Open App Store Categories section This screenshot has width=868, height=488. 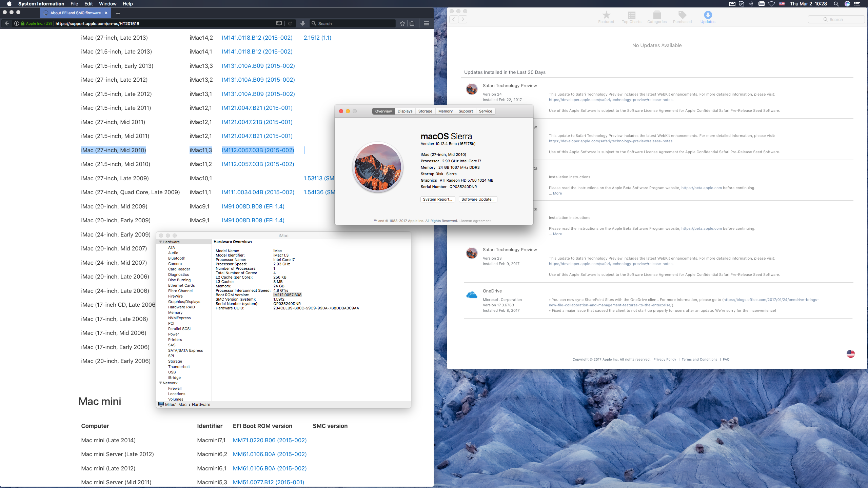coord(657,17)
